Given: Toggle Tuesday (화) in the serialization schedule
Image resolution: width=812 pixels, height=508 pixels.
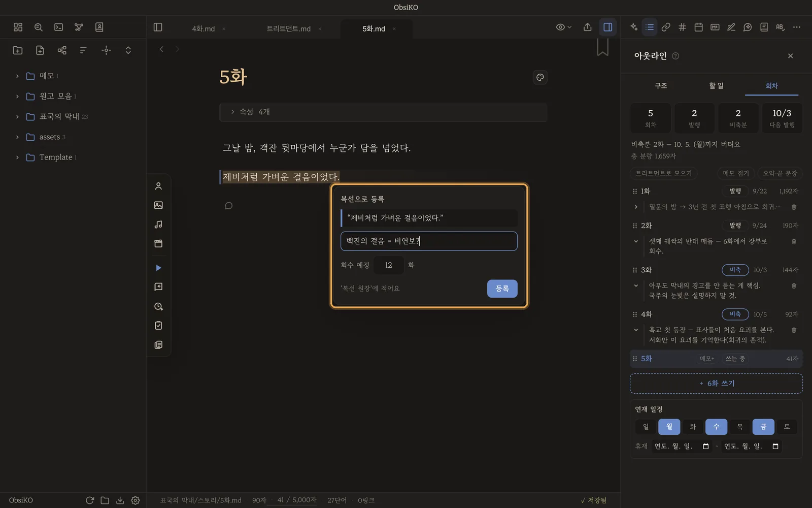Looking at the screenshot, I should (x=693, y=427).
